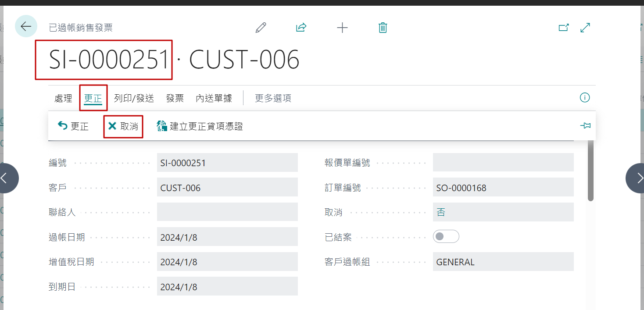Click the SI-0000251 · CUST-006 page title
Screen dimensions: 644x310
click(x=174, y=60)
